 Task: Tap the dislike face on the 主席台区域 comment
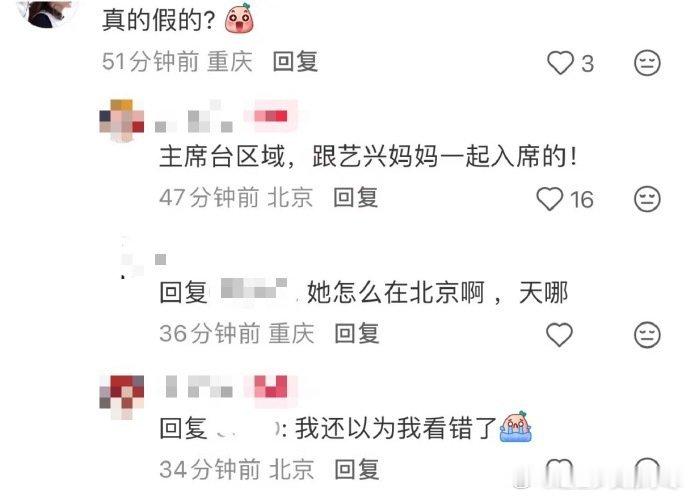point(647,199)
